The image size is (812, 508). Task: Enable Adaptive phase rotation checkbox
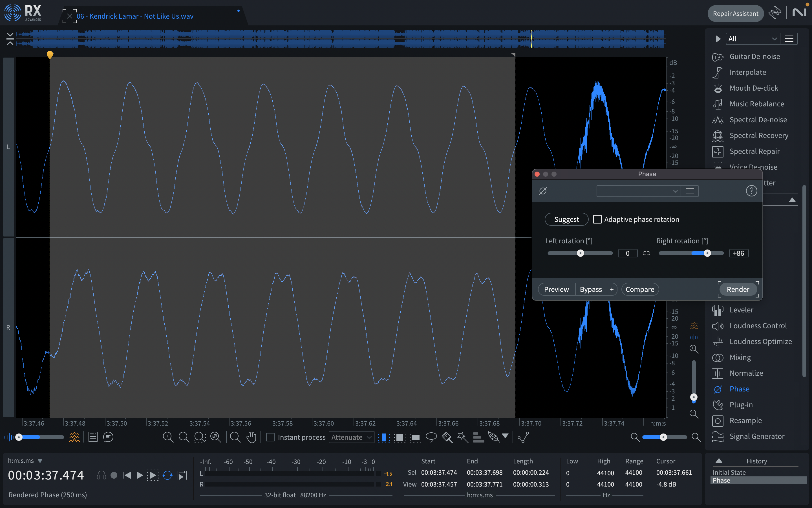coord(597,219)
